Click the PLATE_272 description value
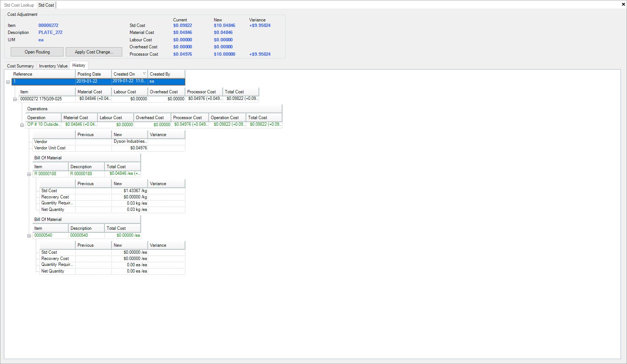Viewport: 627px width, 364px height. [51, 32]
